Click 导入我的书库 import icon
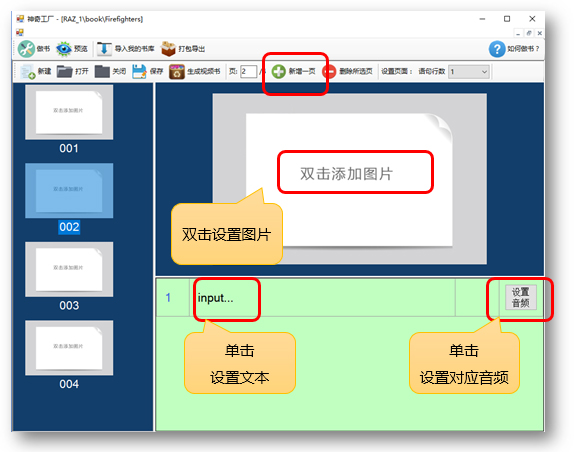The height and width of the screenshot is (452, 574). [x=104, y=49]
